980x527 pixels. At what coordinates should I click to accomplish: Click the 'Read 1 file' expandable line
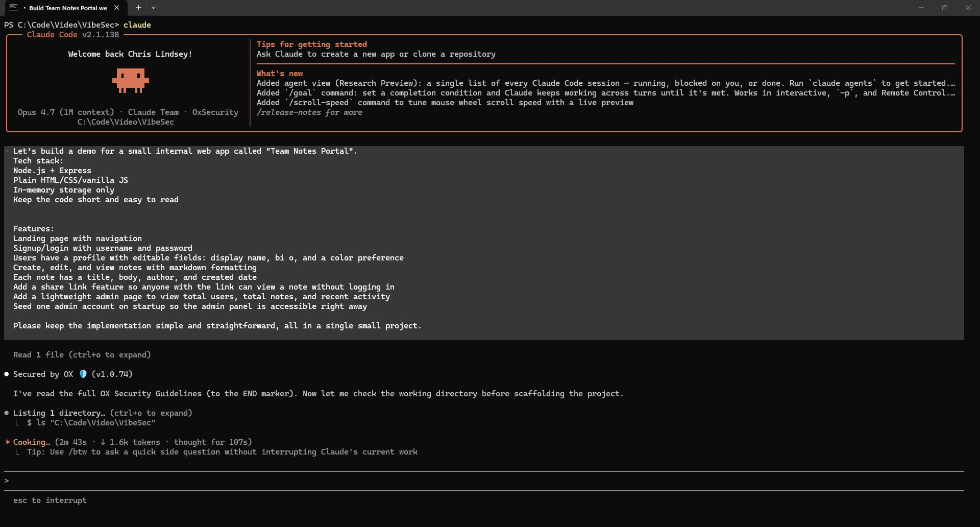[82, 355]
